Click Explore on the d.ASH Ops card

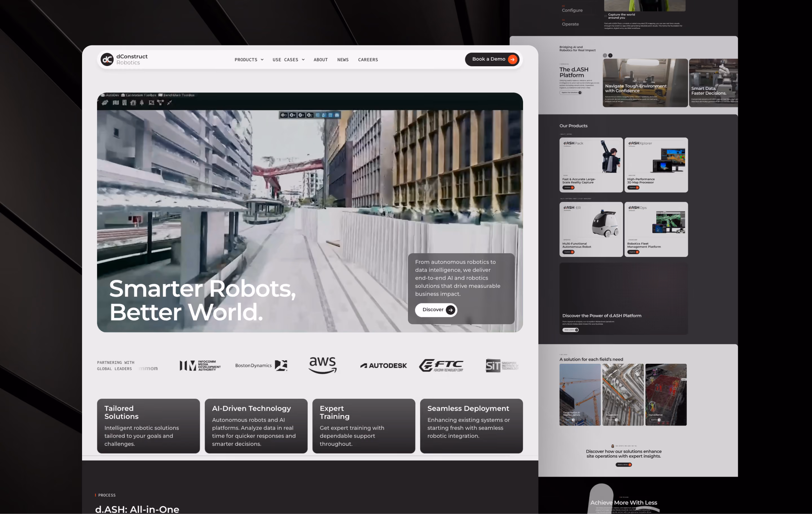pyautogui.click(x=633, y=252)
